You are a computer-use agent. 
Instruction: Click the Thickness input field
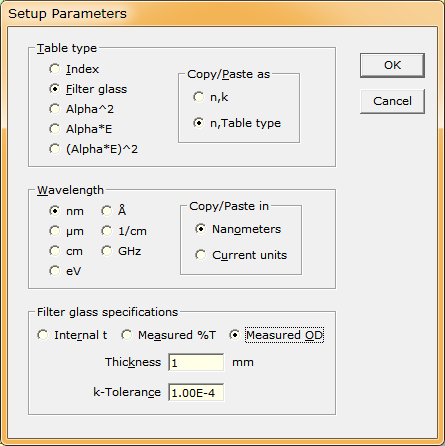pos(196,362)
